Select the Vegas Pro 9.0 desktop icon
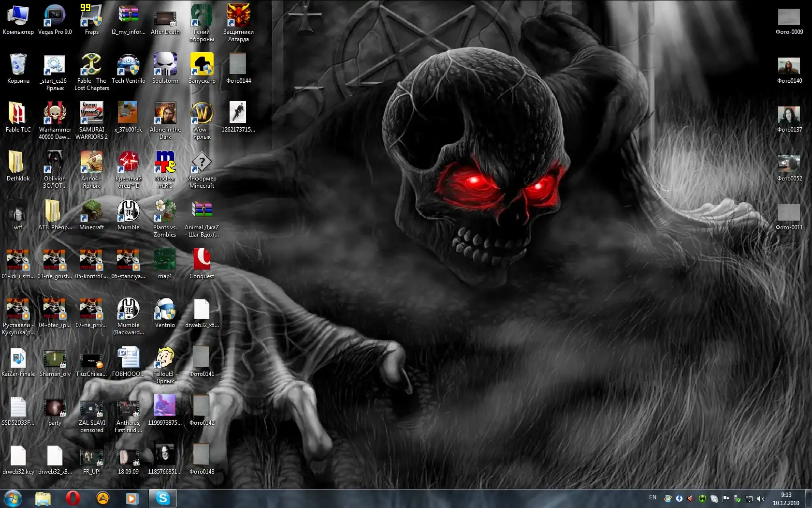The height and width of the screenshot is (508, 812). [55, 16]
